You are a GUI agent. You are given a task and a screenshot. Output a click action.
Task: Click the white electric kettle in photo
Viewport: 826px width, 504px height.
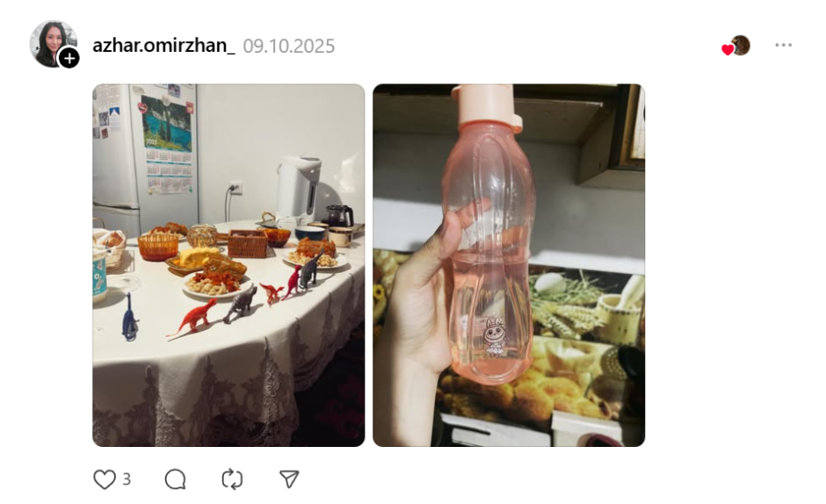tap(298, 189)
